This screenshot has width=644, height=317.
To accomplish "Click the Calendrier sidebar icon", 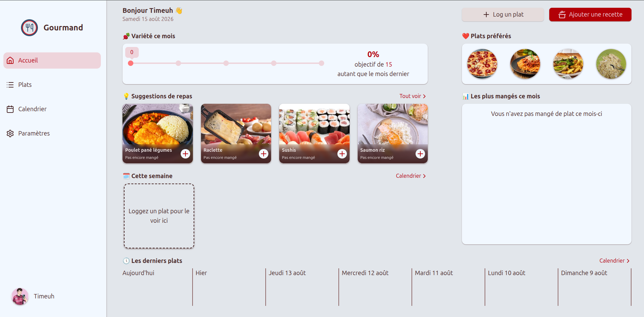I will tap(10, 109).
